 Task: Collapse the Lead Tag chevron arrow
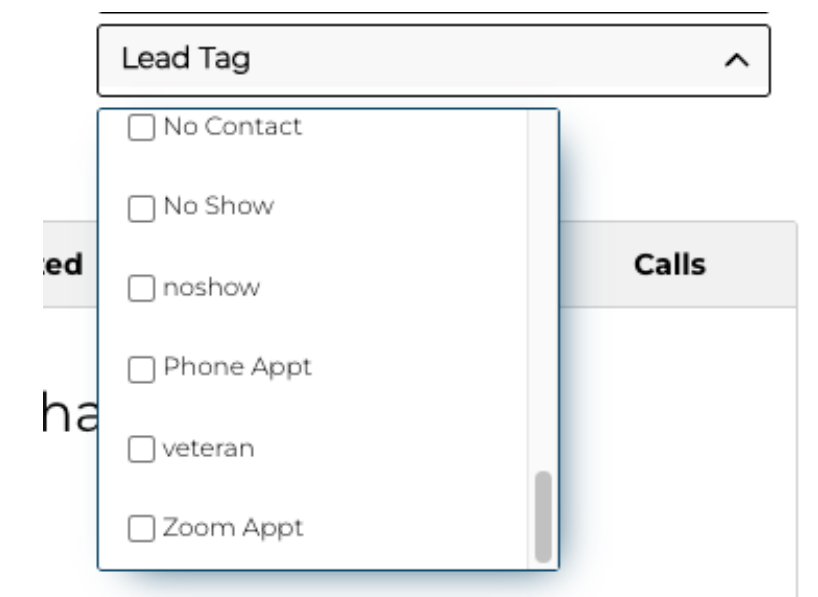(x=736, y=61)
